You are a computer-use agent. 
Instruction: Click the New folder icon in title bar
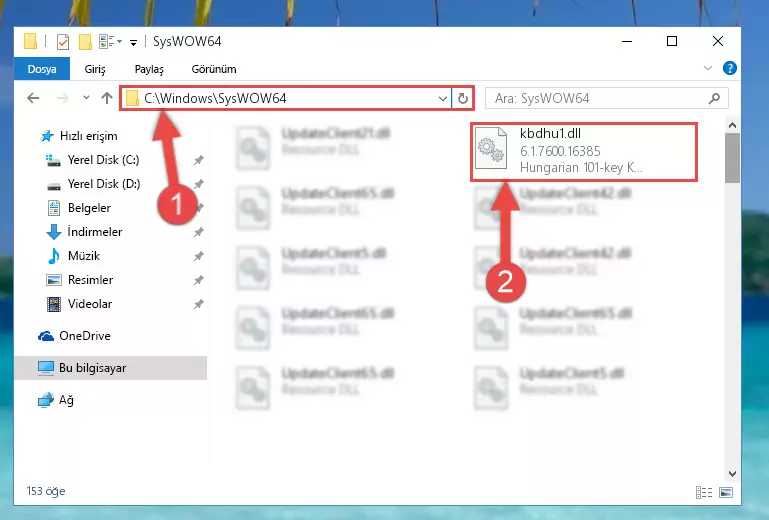click(85, 42)
